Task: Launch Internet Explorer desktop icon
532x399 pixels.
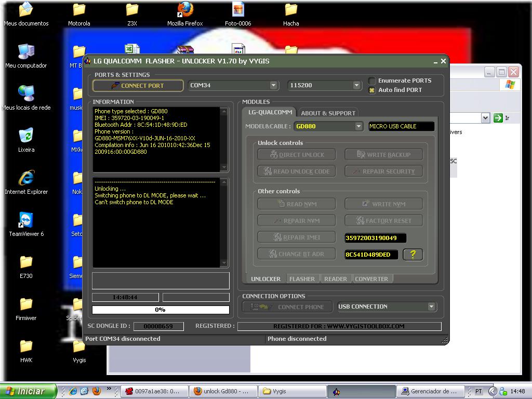Action: pos(26,182)
